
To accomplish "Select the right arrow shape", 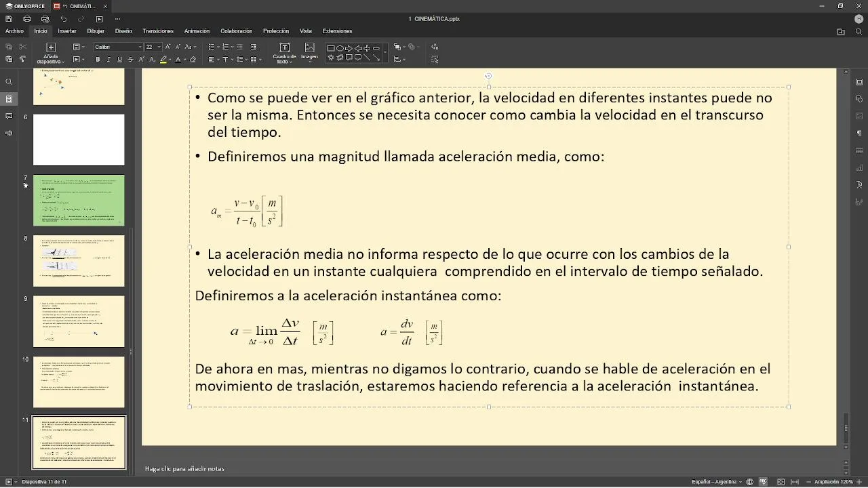I will point(349,48).
